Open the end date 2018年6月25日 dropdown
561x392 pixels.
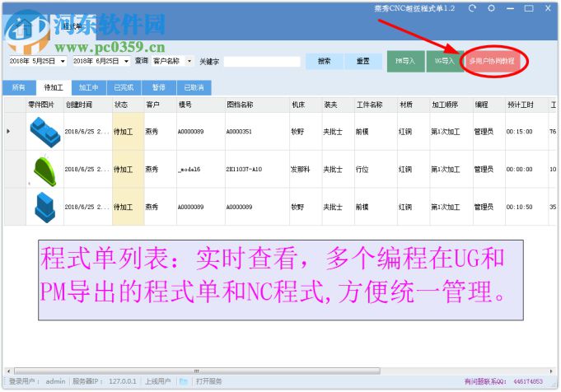(x=126, y=61)
